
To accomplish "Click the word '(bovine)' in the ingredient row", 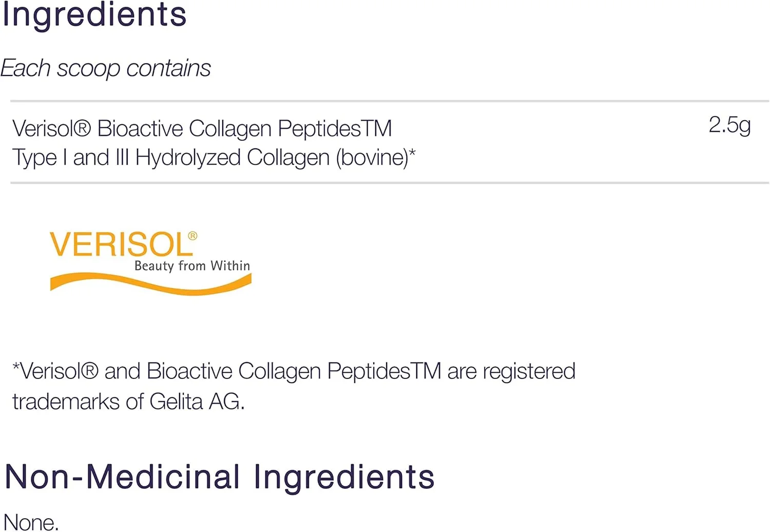I will coord(372,158).
